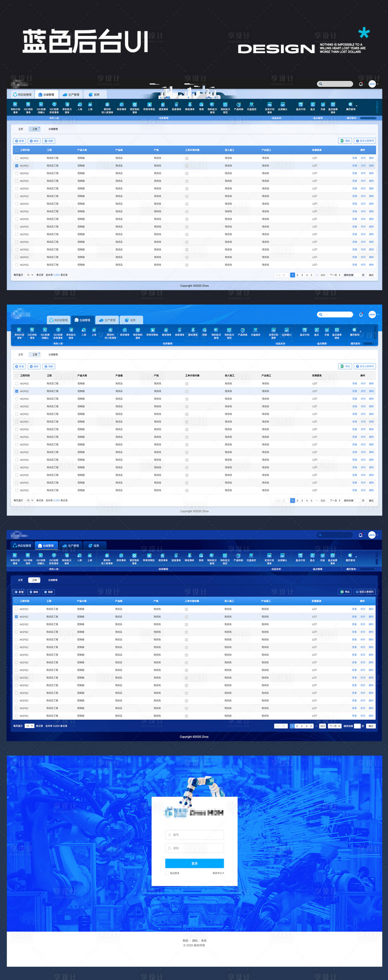Open 简体中文 language dropdown on login
Image resolution: width=388 pixels, height=980 pixels.
[218, 873]
